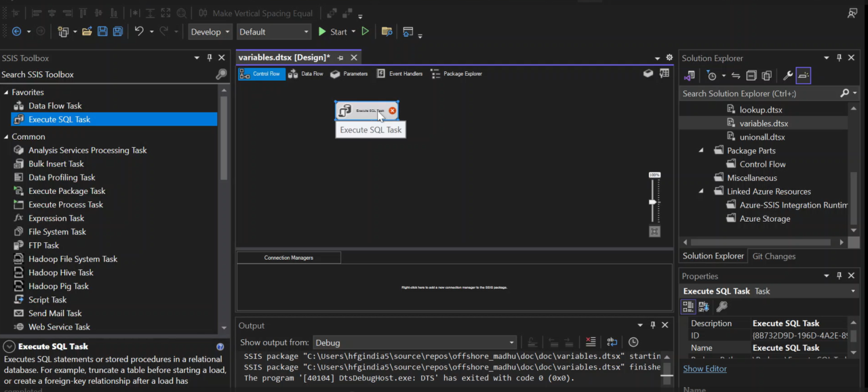Collapse the Common group
The height and width of the screenshot is (392, 868).
pos(6,136)
